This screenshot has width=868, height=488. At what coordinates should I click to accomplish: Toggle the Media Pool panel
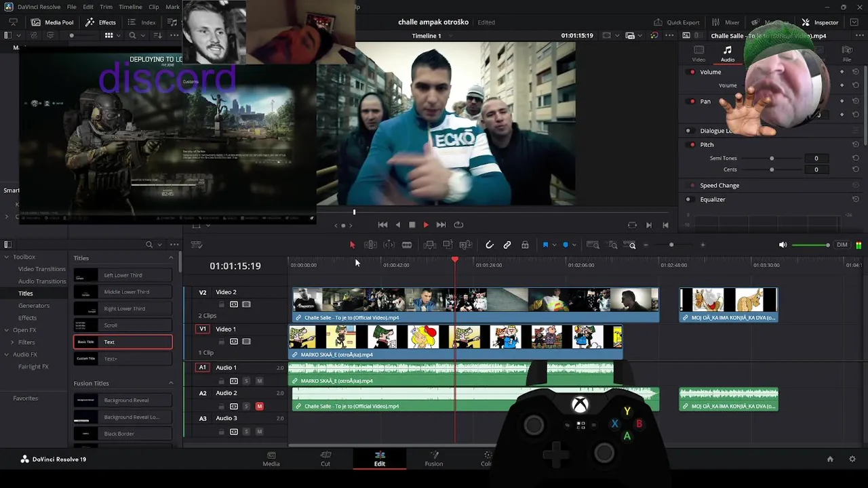click(x=52, y=22)
